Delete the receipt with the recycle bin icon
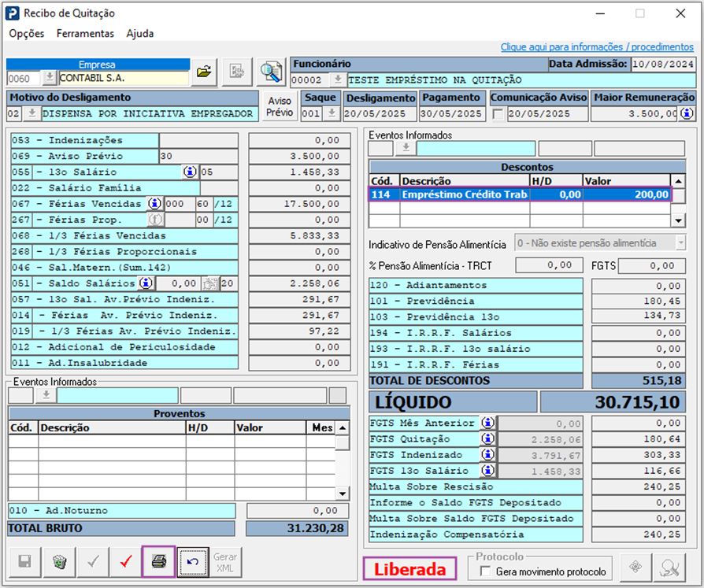 [59, 561]
